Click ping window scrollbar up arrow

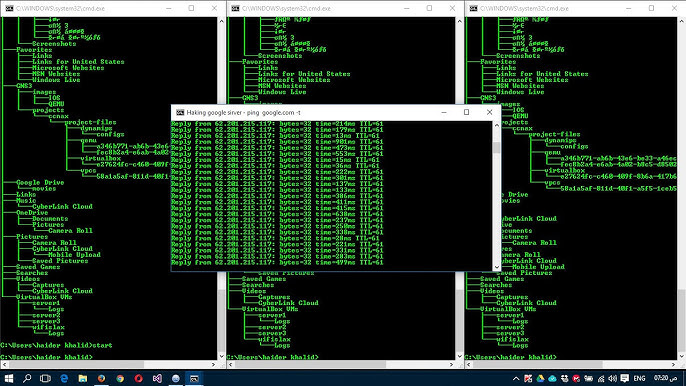click(x=497, y=125)
